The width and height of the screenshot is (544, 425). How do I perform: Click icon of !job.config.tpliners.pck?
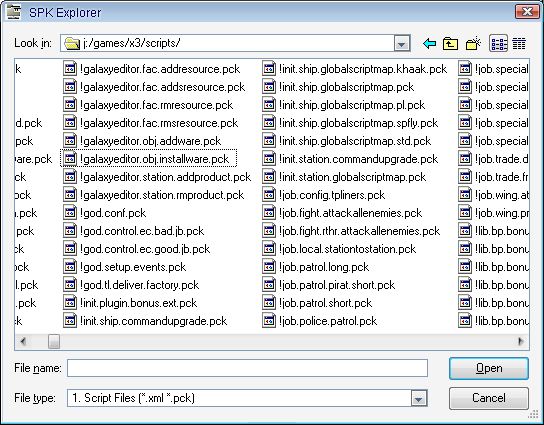(269, 195)
